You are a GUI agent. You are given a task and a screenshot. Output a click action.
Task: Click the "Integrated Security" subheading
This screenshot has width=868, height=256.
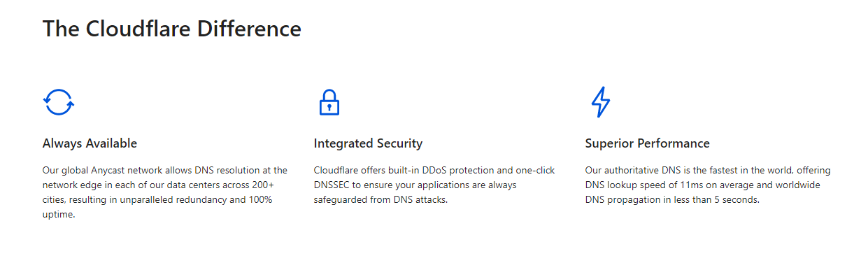[368, 143]
